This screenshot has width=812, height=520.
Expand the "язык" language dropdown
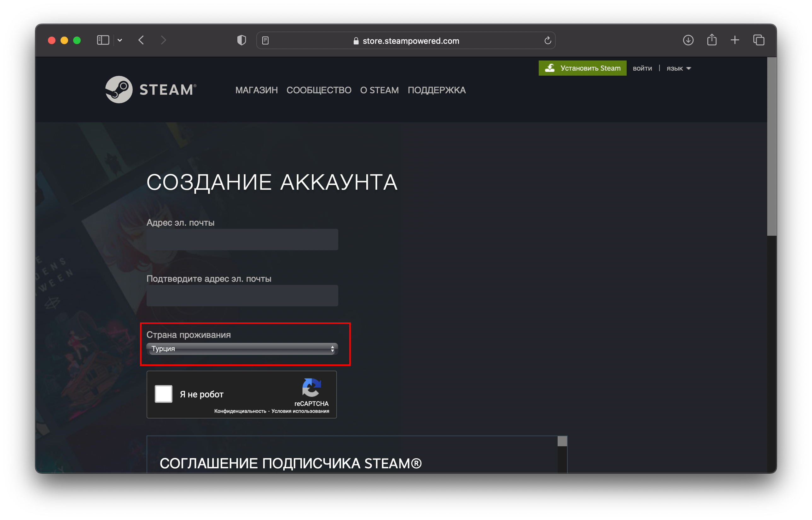[679, 68]
